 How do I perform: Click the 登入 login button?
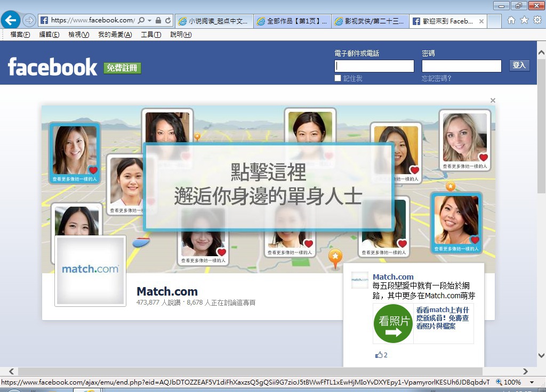click(x=519, y=65)
